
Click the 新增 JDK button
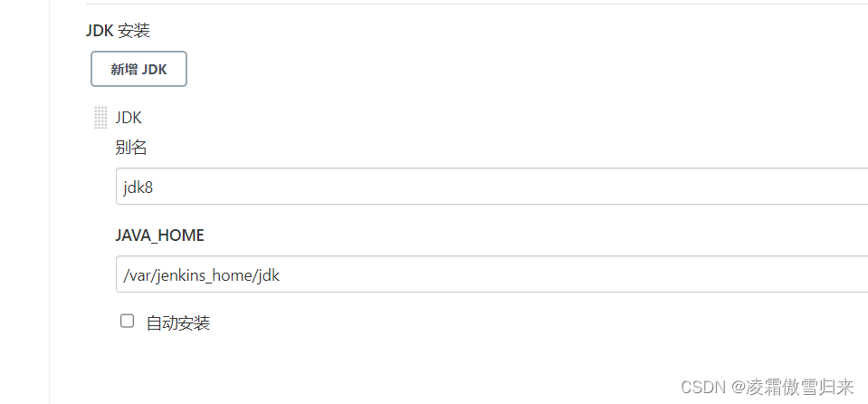tap(138, 69)
